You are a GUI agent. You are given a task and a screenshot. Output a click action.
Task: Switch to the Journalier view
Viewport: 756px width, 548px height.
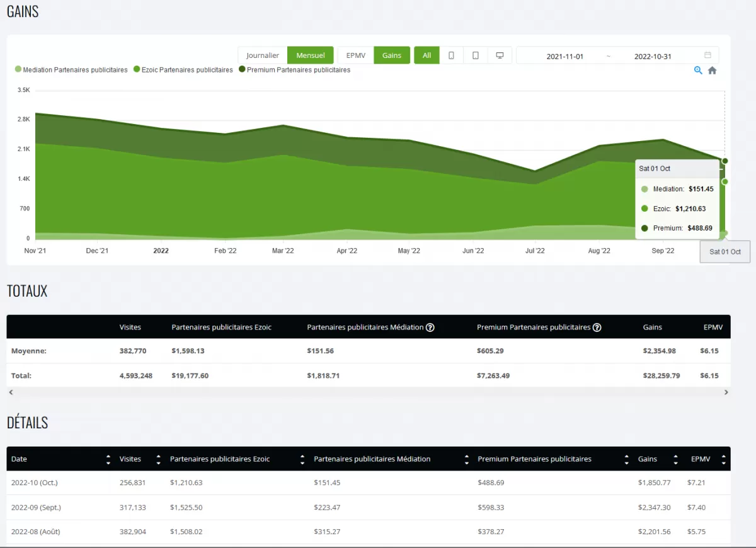pos(263,55)
